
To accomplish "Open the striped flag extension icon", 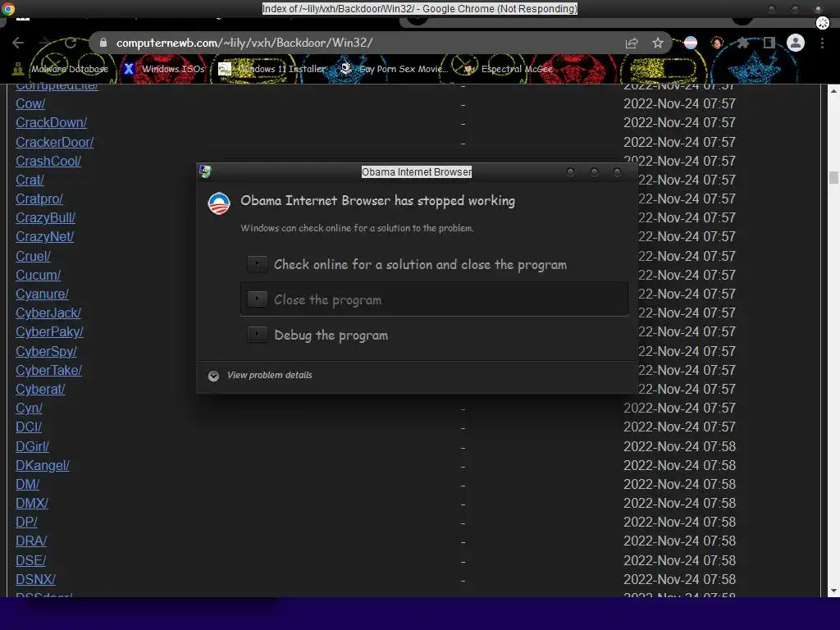I will point(691,43).
